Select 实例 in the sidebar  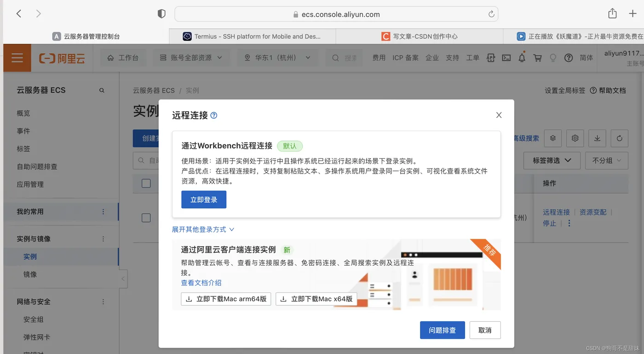[x=30, y=257]
